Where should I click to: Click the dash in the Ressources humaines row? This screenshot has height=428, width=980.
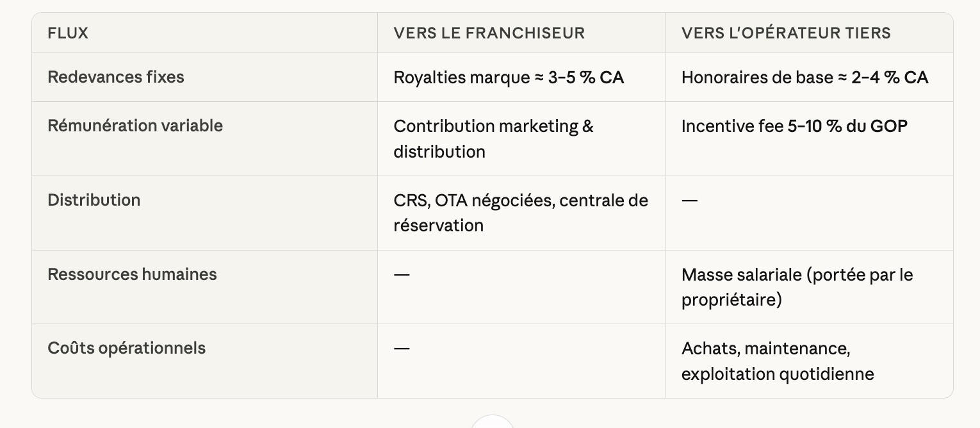[402, 275]
